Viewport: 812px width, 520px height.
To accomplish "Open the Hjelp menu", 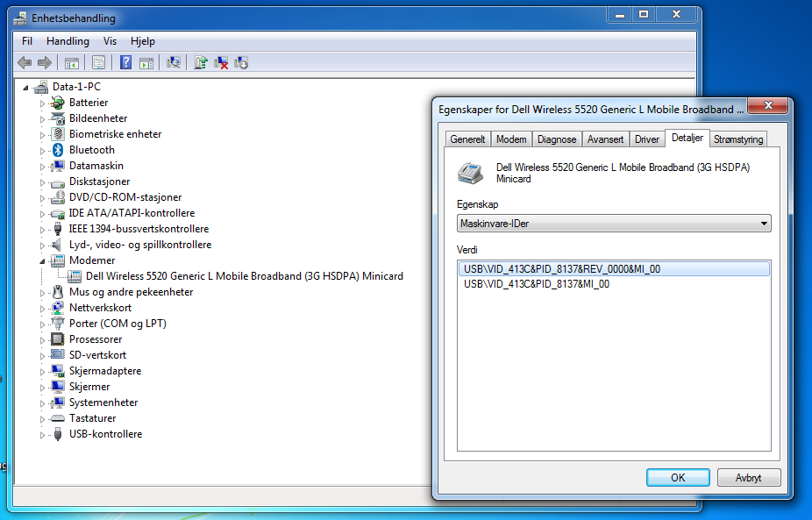I will (143, 41).
